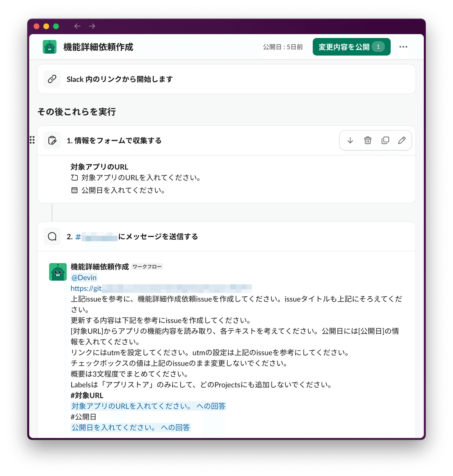
Task: Open the workflow's more options via ellipsis icon
Action: [x=403, y=46]
